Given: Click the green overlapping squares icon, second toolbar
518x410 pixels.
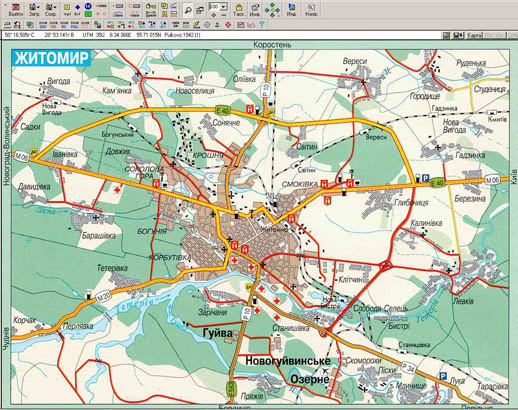Looking at the screenshot, I should click(x=30, y=25).
